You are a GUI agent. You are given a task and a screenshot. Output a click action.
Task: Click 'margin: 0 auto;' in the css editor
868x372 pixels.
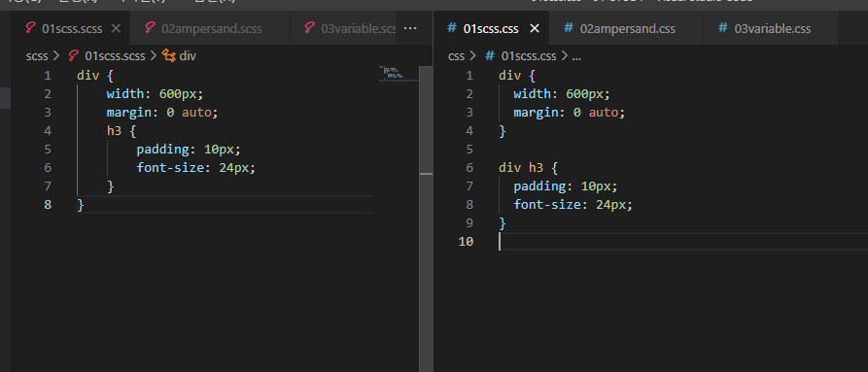569,113
